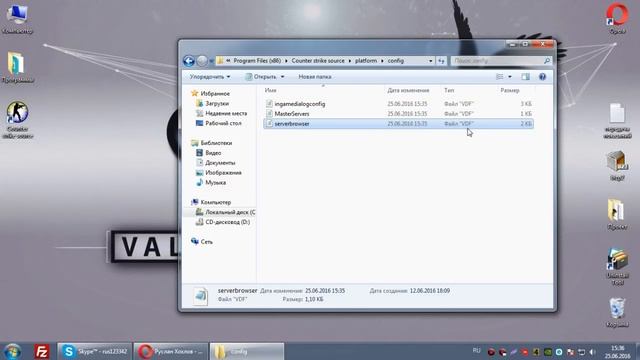The height and width of the screenshot is (360, 640).
Task: Select blank document desktop icon
Action: click(617, 121)
